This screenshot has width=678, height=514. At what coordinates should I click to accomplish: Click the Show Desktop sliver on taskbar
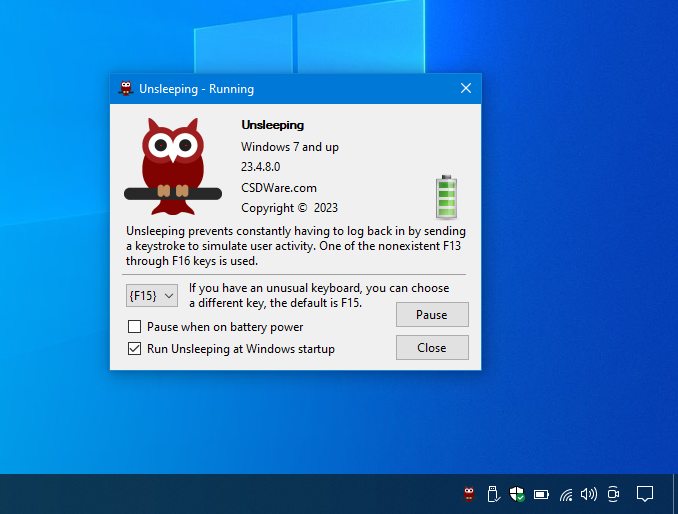tap(675, 494)
